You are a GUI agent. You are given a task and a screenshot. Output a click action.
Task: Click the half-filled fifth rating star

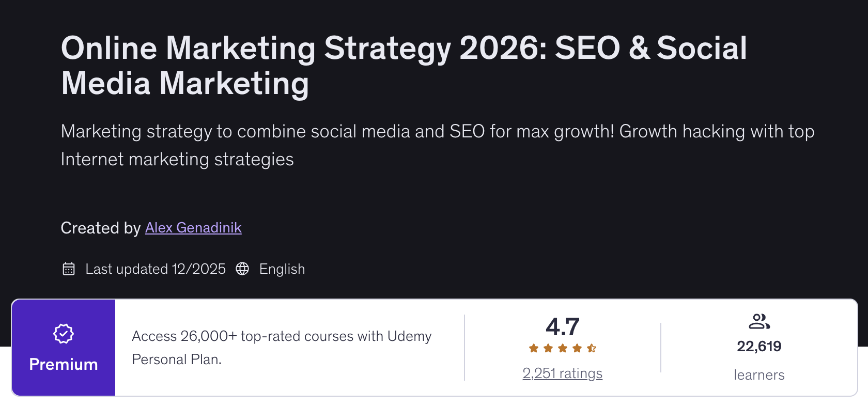[592, 348]
